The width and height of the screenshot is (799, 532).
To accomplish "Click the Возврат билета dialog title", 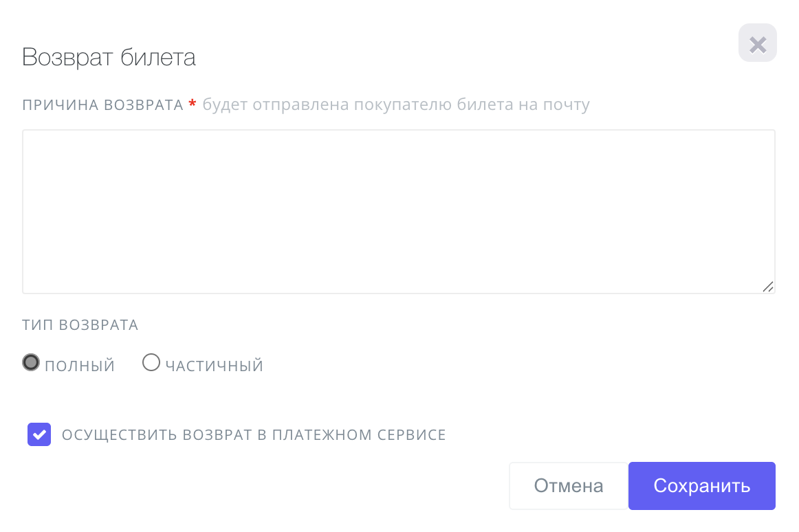I will pyautogui.click(x=109, y=57).
